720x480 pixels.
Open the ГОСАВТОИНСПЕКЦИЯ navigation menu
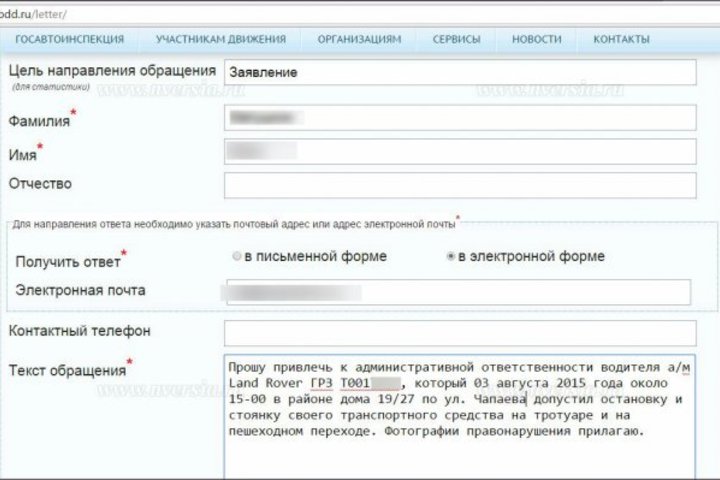coord(69,39)
